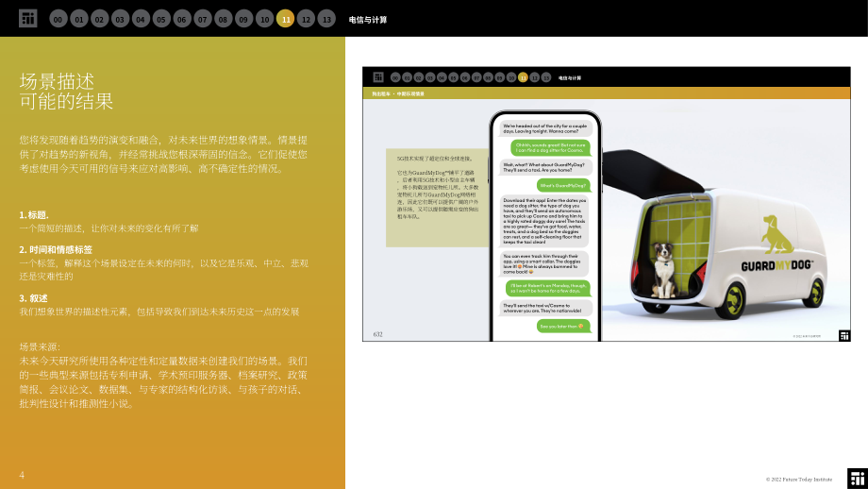868x489 pixels.
Task: Click the heading 场景描述 可能的结果
Action: coord(66,91)
